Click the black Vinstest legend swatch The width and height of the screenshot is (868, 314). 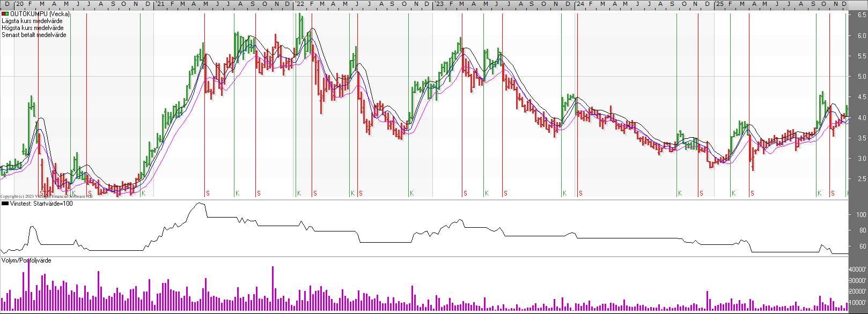(5, 204)
